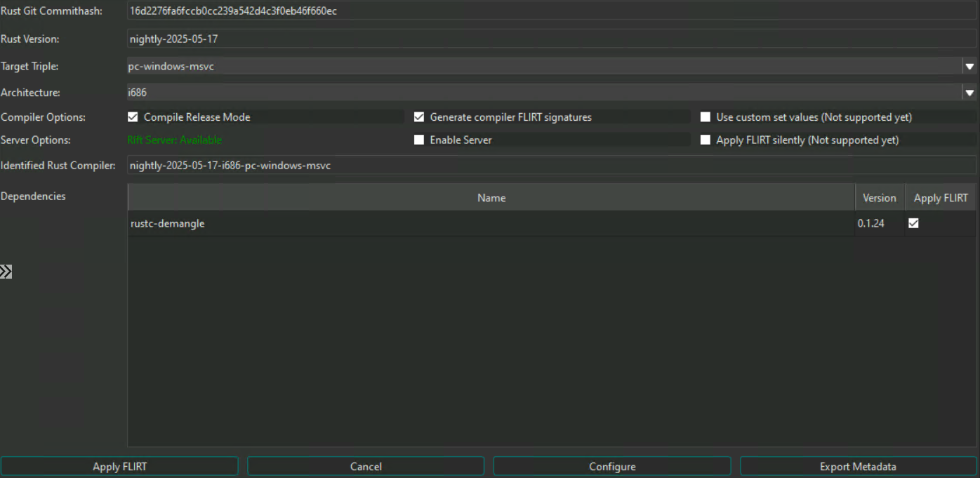Viewport: 980px width, 478px height.
Task: Select the rustc-demangle dependency row
Action: coord(552,223)
